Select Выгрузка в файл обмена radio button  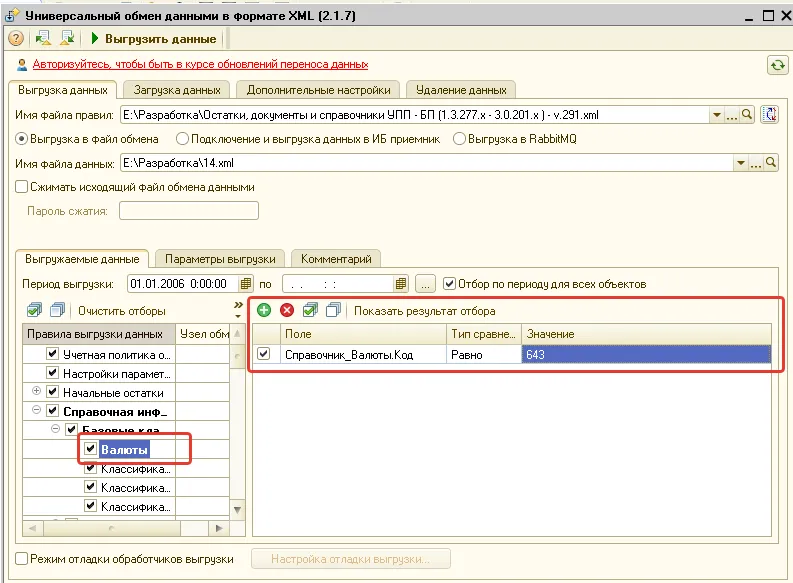[x=21, y=139]
